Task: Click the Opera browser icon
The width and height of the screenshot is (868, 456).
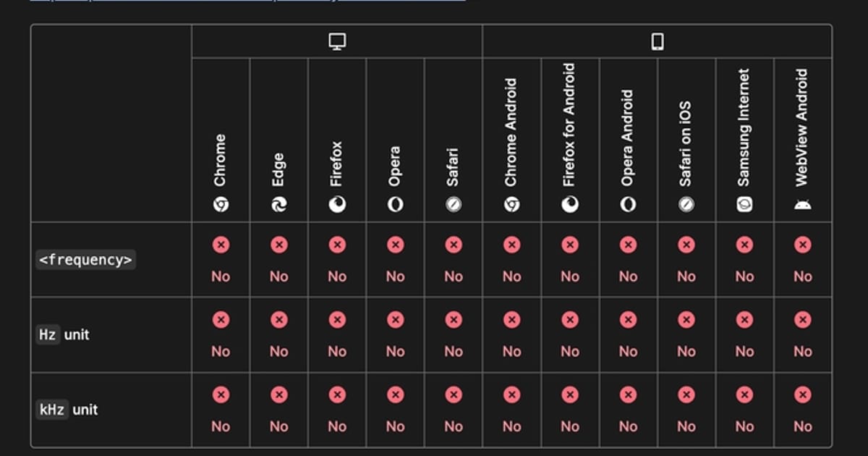Action: [395, 204]
